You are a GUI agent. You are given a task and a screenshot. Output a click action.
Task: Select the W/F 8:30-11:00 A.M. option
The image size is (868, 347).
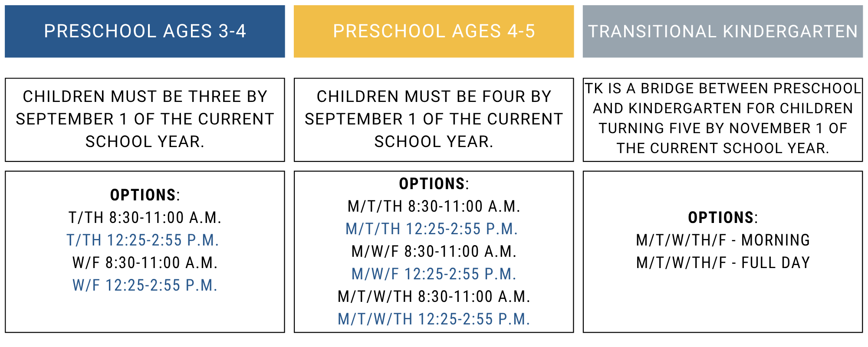[x=145, y=263]
